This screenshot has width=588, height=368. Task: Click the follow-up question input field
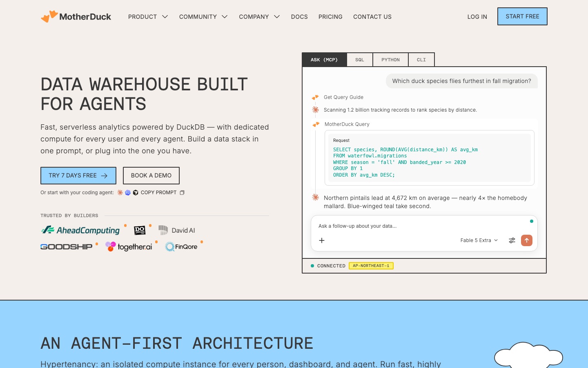[424, 226]
